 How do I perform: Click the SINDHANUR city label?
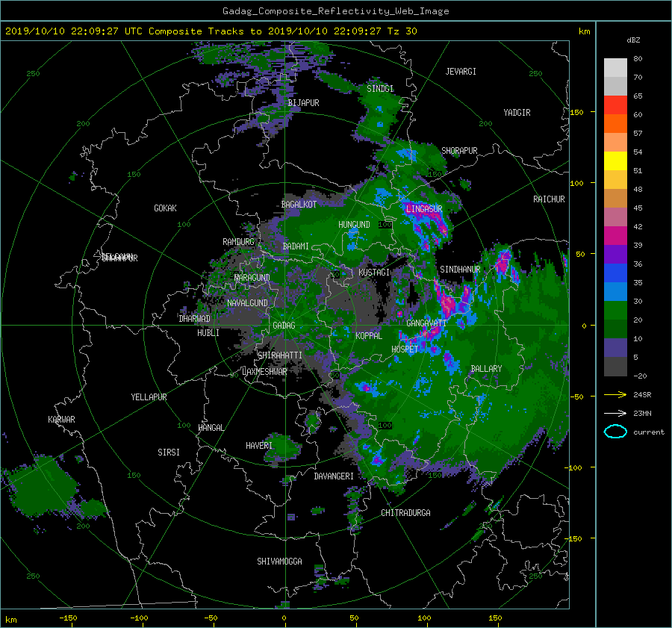coord(460,270)
